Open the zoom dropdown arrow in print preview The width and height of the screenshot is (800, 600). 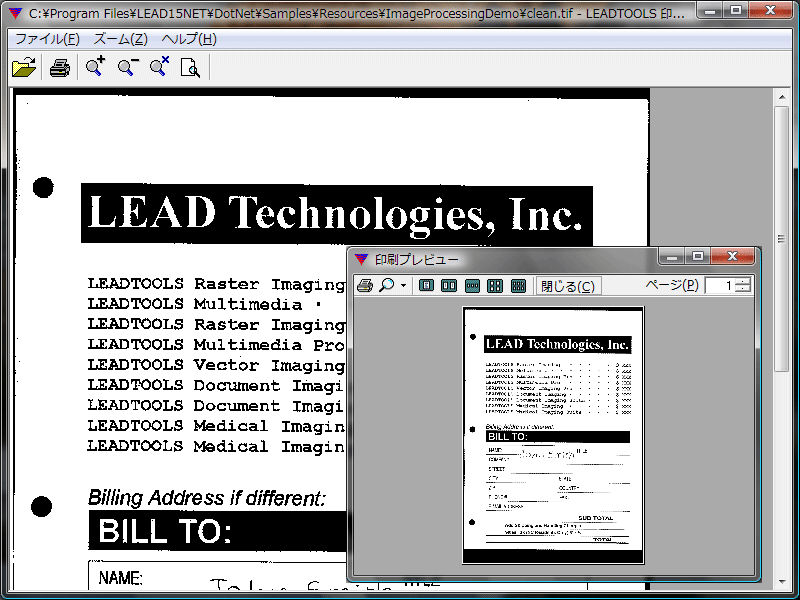pyautogui.click(x=403, y=285)
